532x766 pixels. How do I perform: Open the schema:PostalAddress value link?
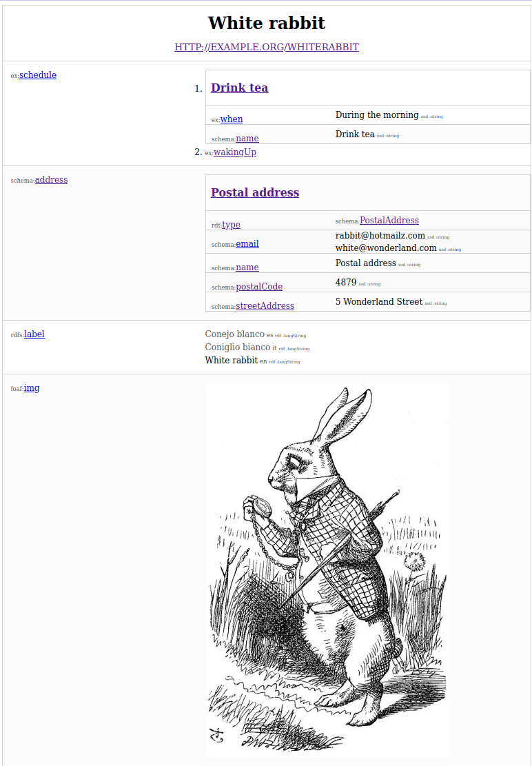click(x=389, y=221)
